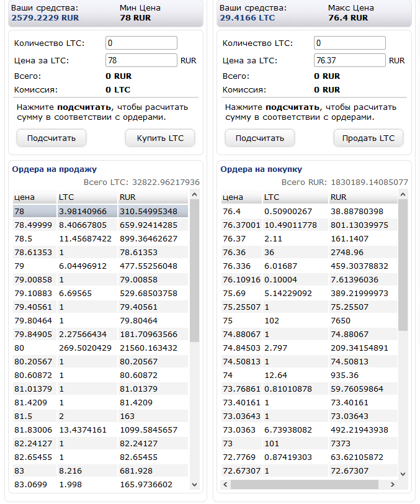Select buy order with 12.64 LTC
This screenshot has width=420, height=504.
309,375
